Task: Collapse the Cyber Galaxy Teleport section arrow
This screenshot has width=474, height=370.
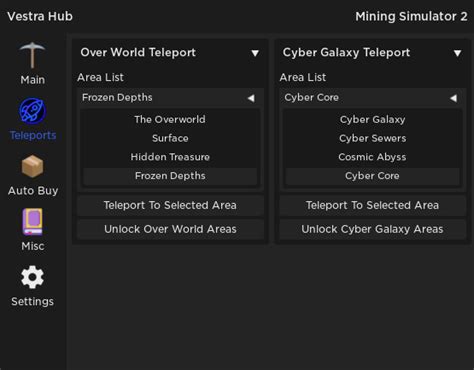Action: 458,53
